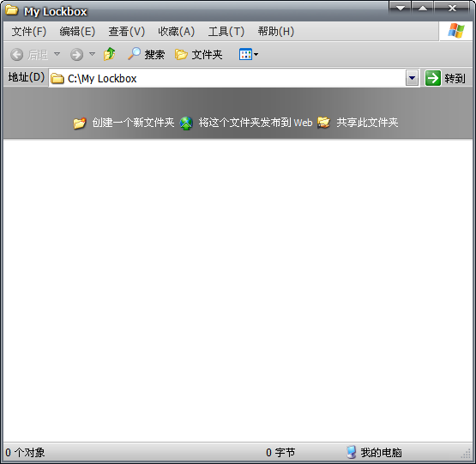Click the globe publish-to-Web icon
The image size is (476, 464).
(x=186, y=124)
